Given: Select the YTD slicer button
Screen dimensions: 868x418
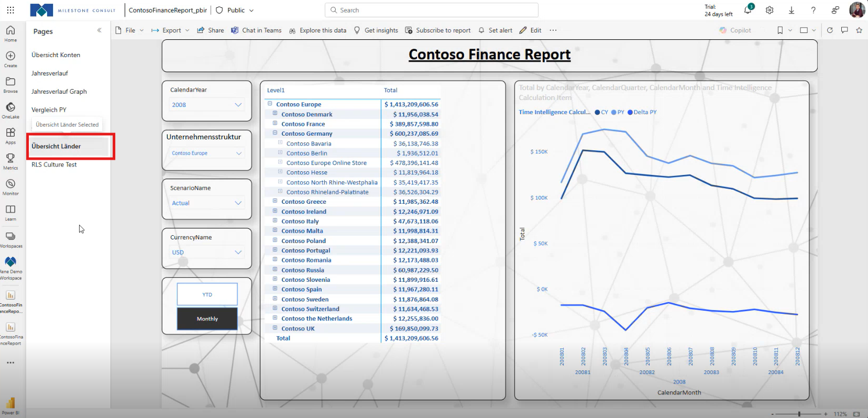Looking at the screenshot, I should pos(207,294).
